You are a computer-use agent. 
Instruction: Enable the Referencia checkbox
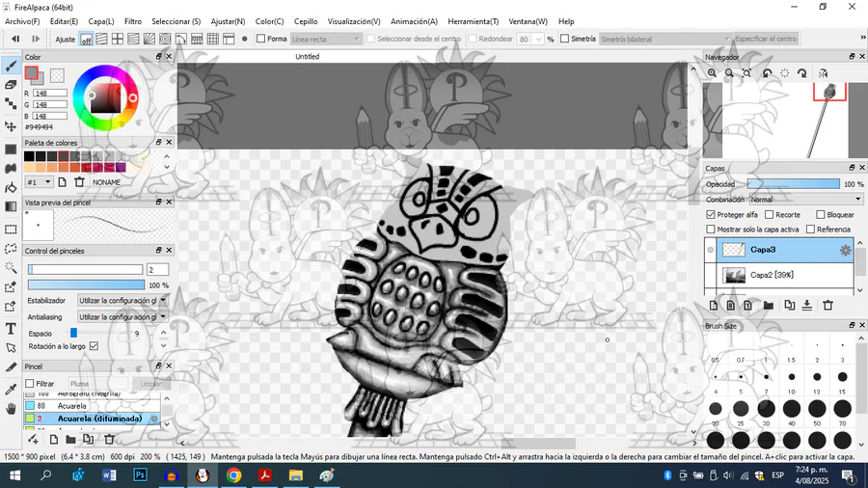pyautogui.click(x=810, y=230)
